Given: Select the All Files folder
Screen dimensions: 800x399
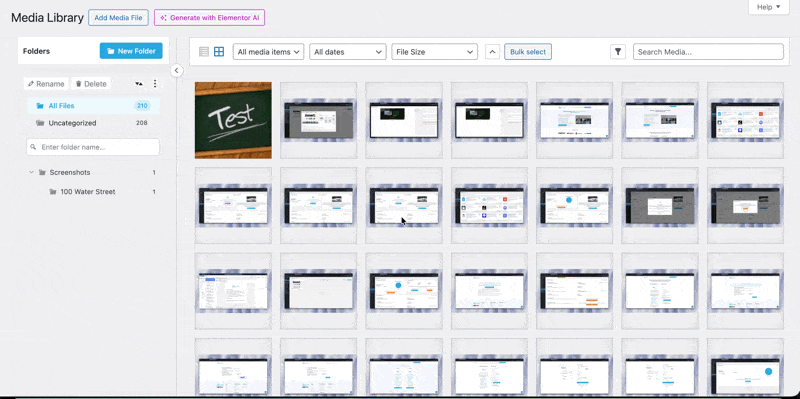Looking at the screenshot, I should coord(93,106).
